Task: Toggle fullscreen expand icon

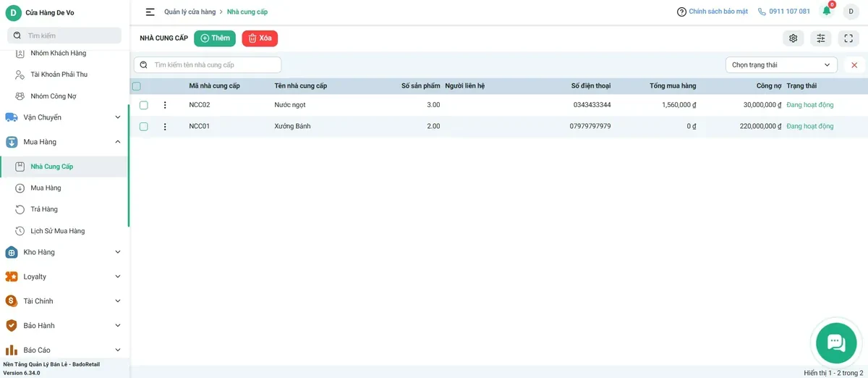Action: (849, 38)
